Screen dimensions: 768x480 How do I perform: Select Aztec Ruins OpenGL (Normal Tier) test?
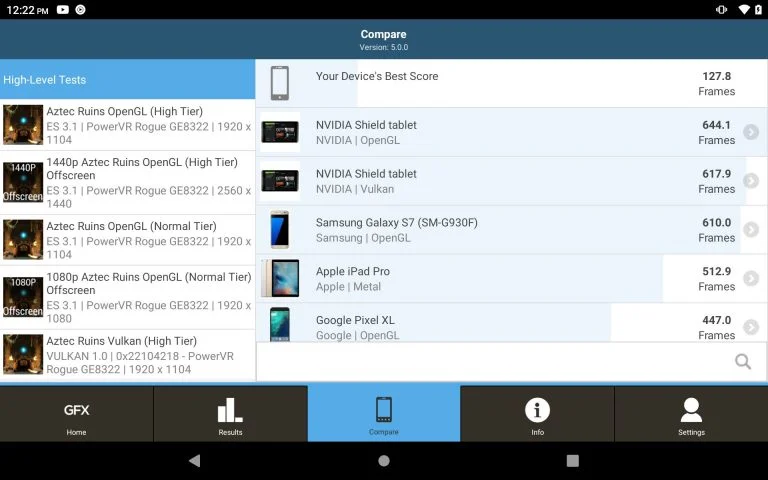tap(127, 240)
